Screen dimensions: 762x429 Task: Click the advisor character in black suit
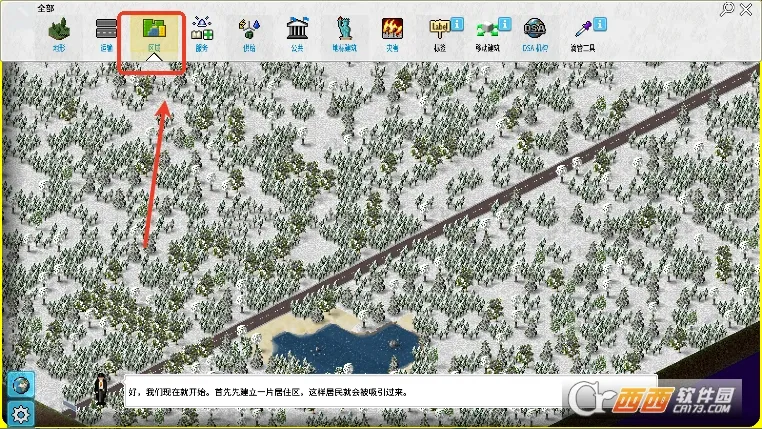(x=101, y=389)
